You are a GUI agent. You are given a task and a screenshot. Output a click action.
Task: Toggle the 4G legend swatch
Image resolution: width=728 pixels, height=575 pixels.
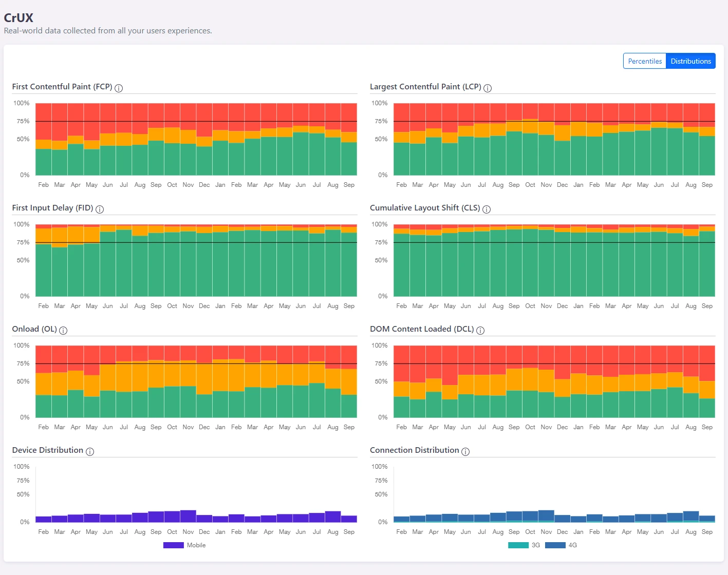(555, 545)
